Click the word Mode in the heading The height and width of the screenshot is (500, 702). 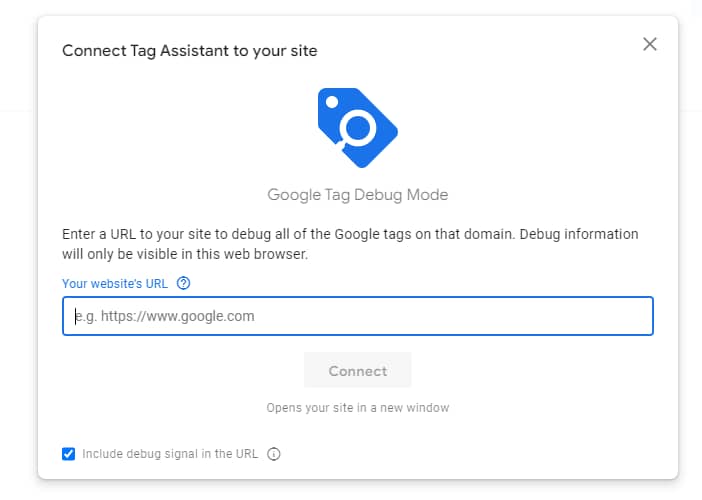(x=427, y=195)
